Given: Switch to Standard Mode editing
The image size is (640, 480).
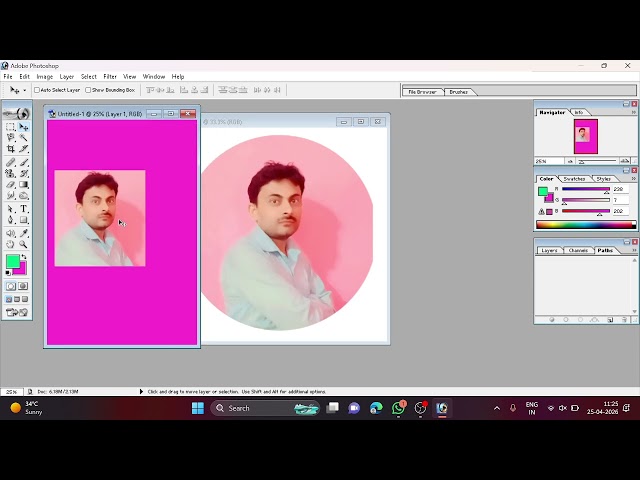Looking at the screenshot, I should point(11,286).
